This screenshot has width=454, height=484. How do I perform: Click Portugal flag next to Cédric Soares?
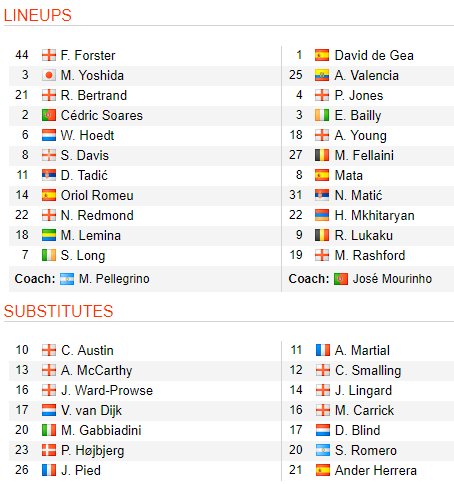point(49,115)
